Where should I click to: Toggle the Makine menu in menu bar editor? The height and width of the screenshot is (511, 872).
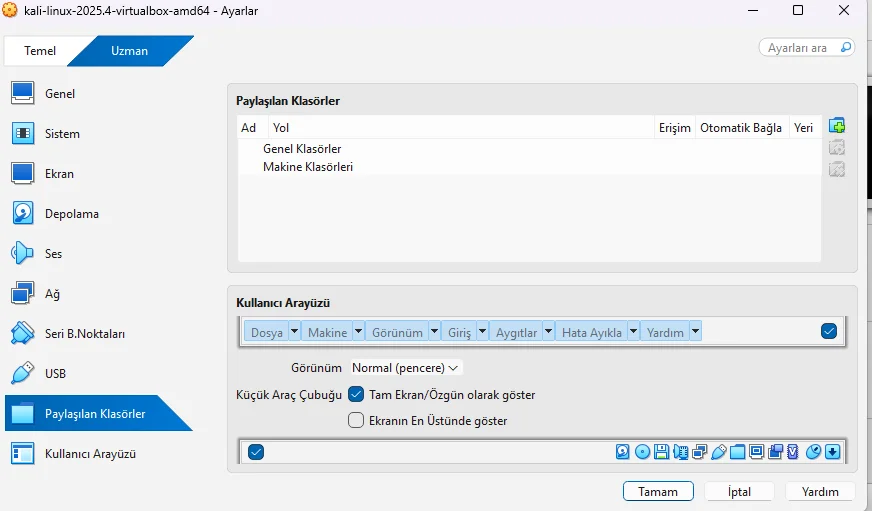click(327, 332)
